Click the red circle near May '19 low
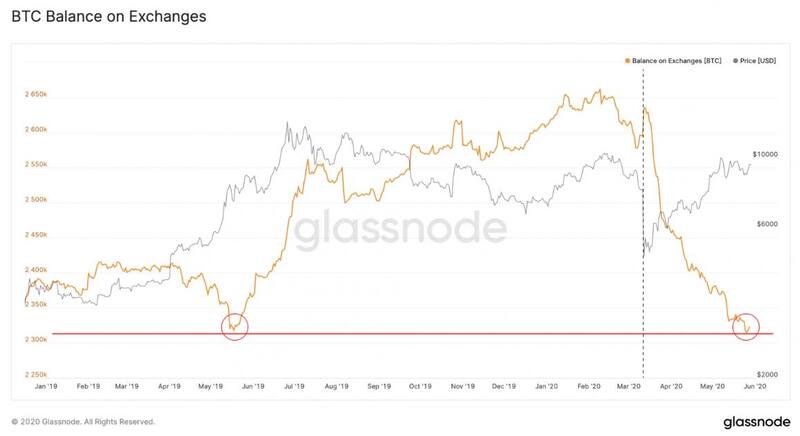This screenshot has height=436, width=800. coord(234,324)
